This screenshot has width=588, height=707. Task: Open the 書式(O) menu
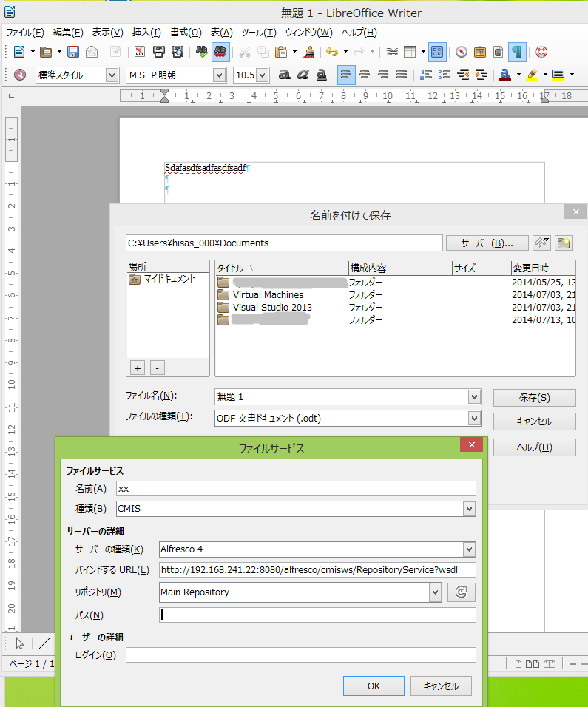click(186, 33)
